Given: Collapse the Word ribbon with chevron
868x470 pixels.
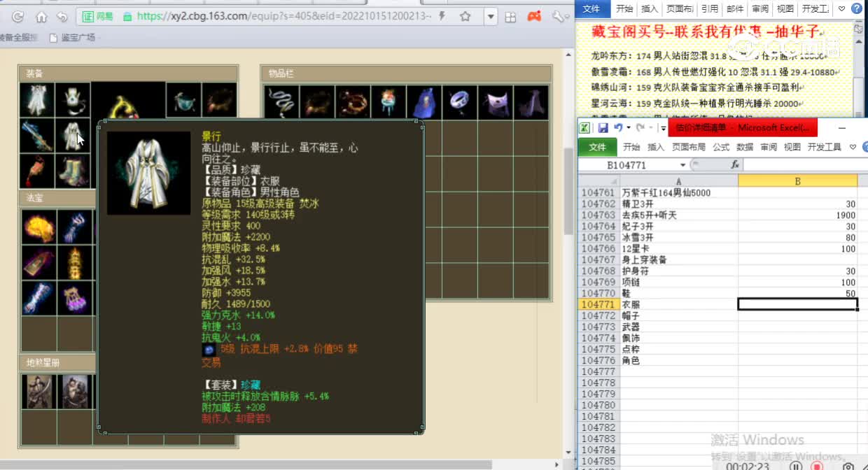Looking at the screenshot, I should coord(841,9).
